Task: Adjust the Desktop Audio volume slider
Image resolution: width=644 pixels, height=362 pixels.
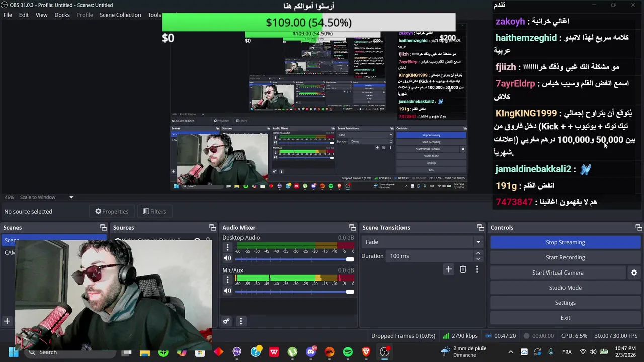Action: coord(294,259)
